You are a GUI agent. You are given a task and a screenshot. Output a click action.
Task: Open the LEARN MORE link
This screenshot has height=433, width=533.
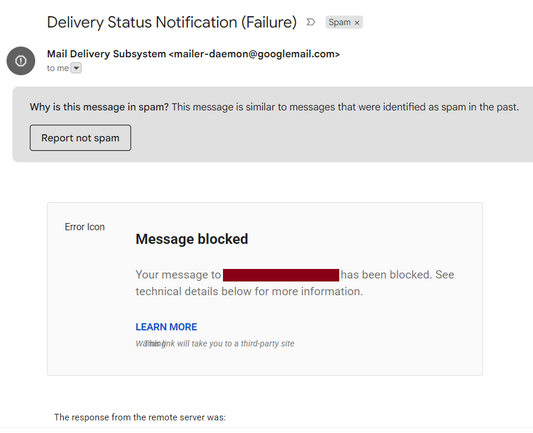point(166,327)
